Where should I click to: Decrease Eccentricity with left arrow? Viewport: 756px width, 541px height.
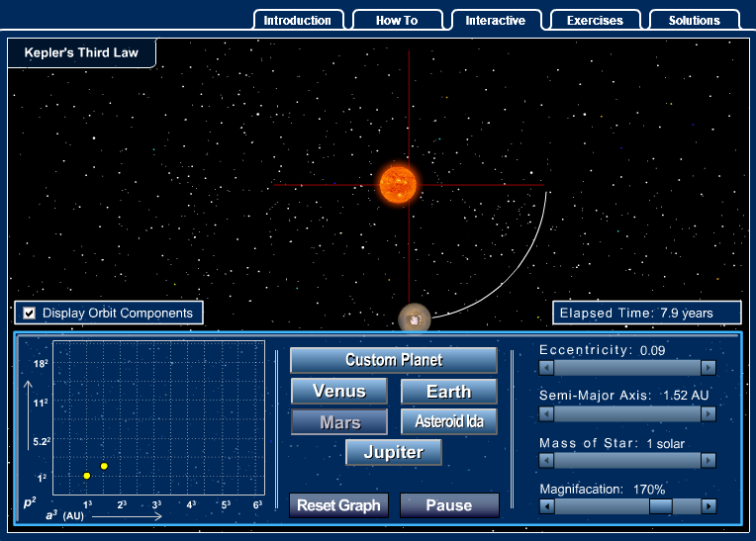(x=546, y=368)
